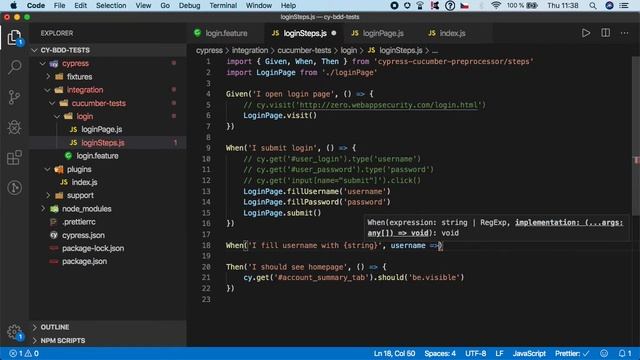This screenshot has height=360, width=640.
Task: Expand the OUTLINE section
Action: click(35, 327)
